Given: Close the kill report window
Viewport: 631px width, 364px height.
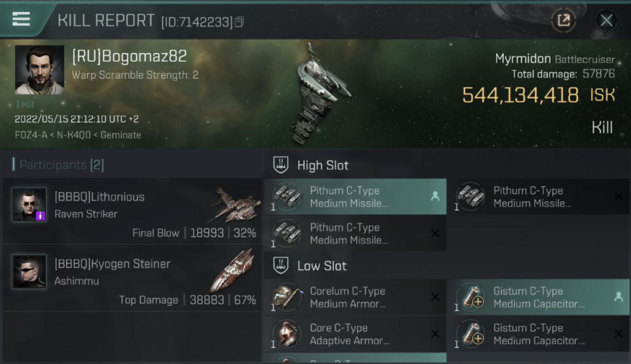Looking at the screenshot, I should pyautogui.click(x=606, y=20).
